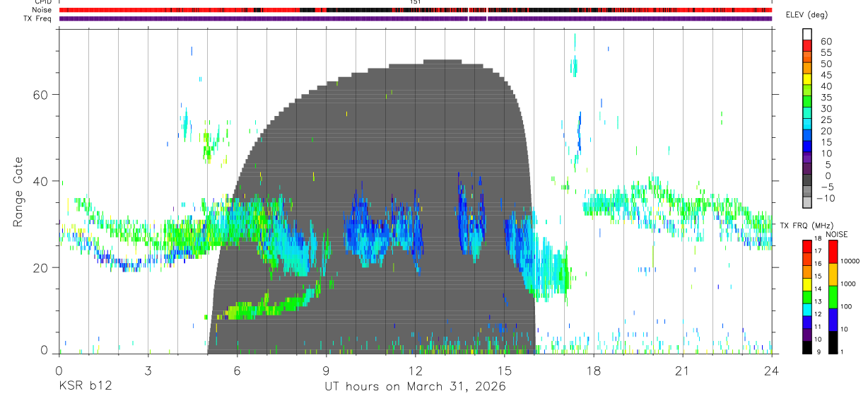Image resolution: width=868 pixels, height=401 pixels.
Task: Pick the blue ELEV swatch between 20 and 15
Action: (x=807, y=136)
